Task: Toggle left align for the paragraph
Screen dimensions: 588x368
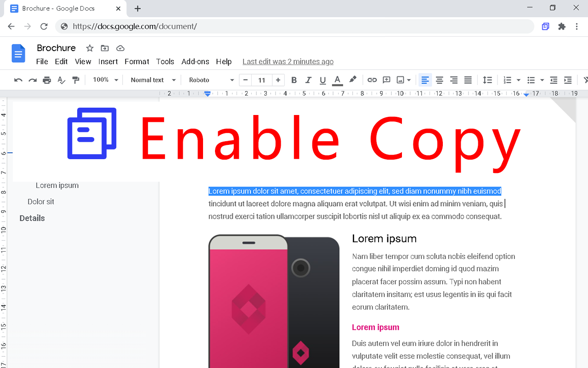Action: pos(425,80)
